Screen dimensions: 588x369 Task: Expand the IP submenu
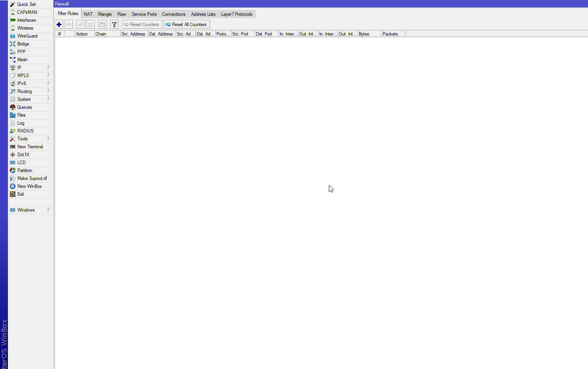[31, 68]
